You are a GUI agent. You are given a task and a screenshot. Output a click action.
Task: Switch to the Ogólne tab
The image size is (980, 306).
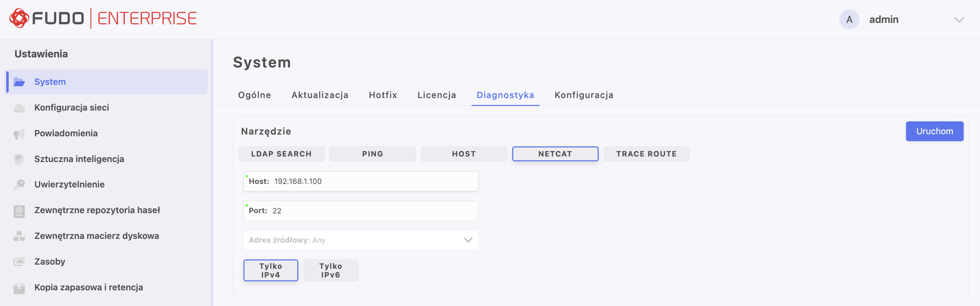pyautogui.click(x=255, y=95)
